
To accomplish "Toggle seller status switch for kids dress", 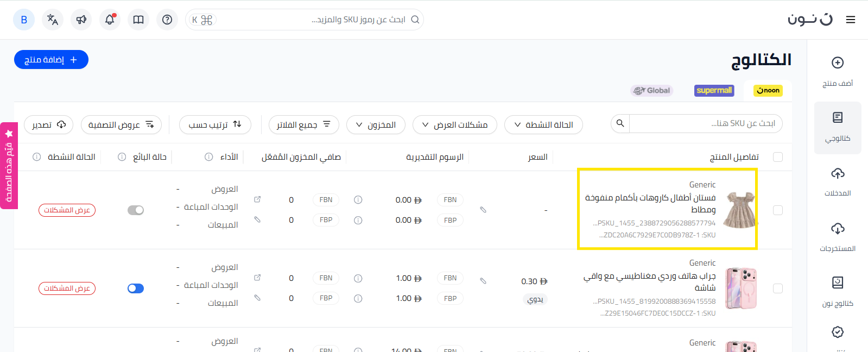I will click(136, 210).
